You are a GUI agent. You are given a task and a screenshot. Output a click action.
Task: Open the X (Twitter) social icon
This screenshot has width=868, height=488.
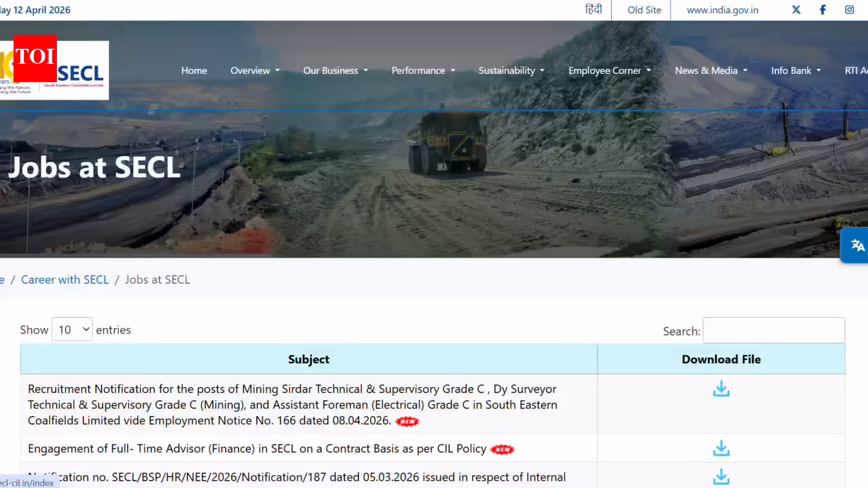[x=796, y=9]
